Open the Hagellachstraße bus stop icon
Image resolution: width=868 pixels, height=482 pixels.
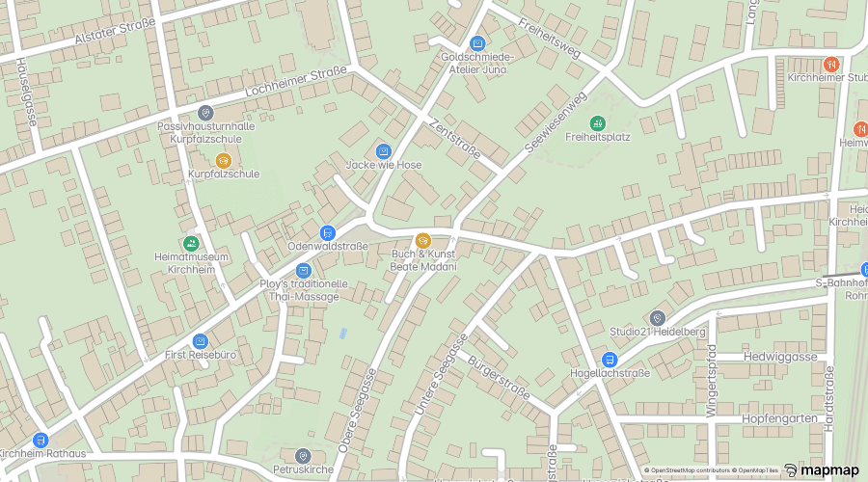(610, 360)
